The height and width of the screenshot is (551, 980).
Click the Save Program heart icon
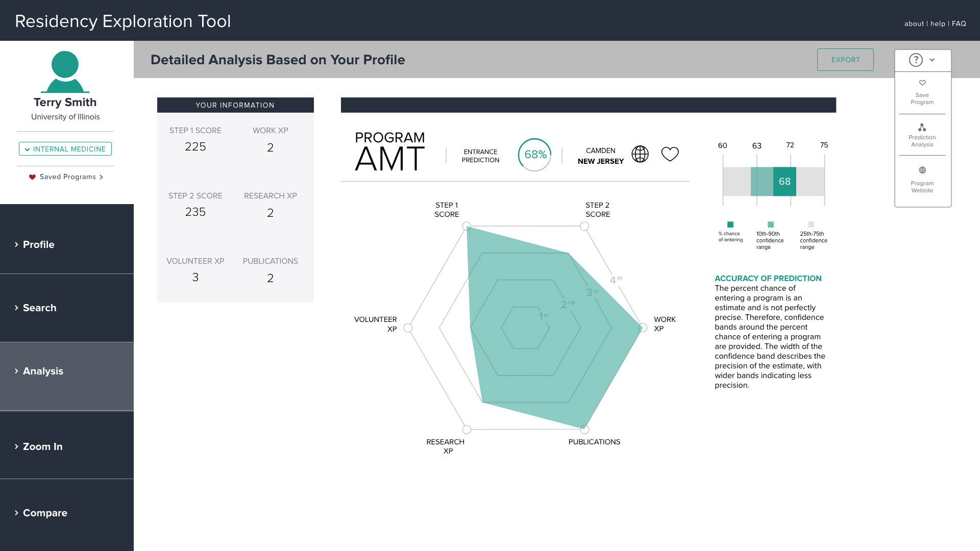pyautogui.click(x=922, y=83)
